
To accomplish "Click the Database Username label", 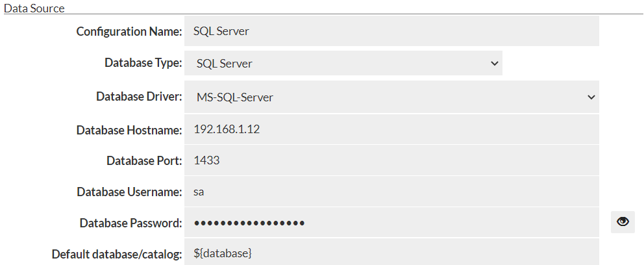I will pos(129,192).
